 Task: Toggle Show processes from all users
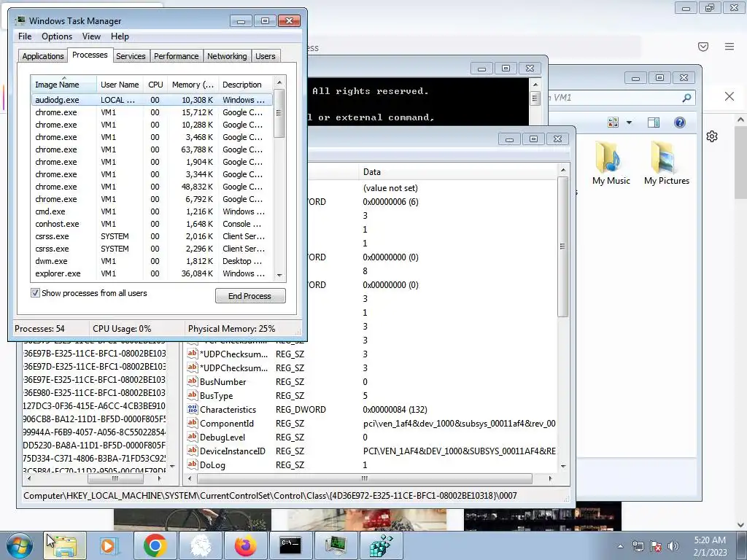[35, 293]
